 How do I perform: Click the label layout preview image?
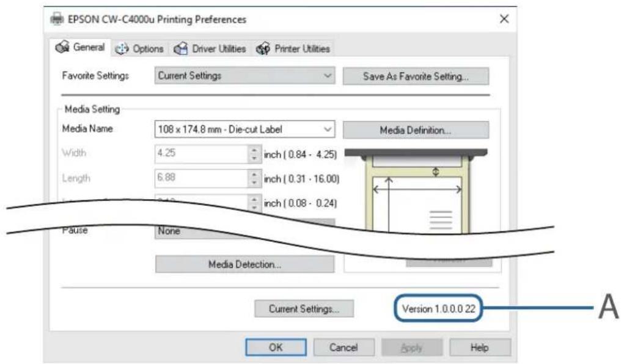click(416, 191)
